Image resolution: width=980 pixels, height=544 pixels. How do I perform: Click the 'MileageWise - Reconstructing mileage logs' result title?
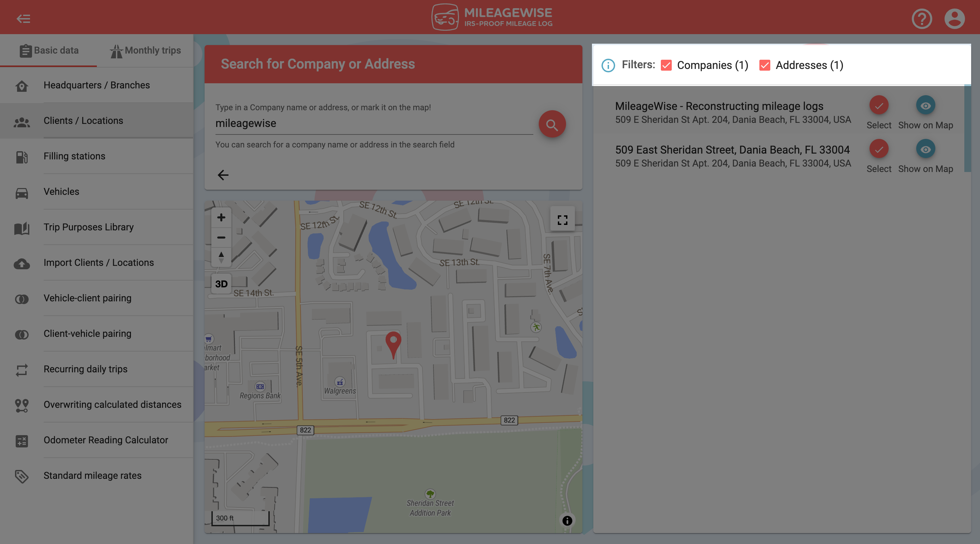(719, 106)
